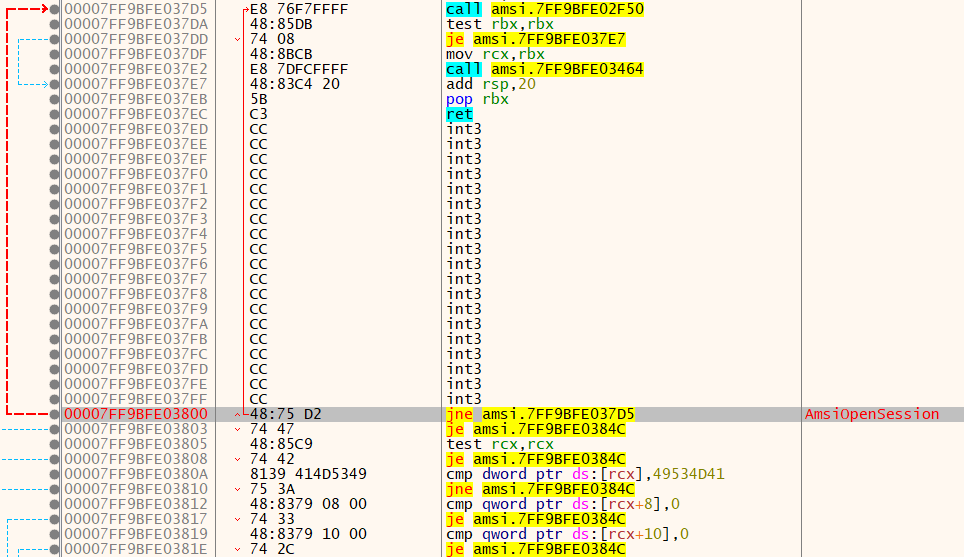Select instruction jne amsi.7FF9BFE037D5
Image resolution: width=964 pixels, height=557 pixels.
pyautogui.click(x=540, y=414)
